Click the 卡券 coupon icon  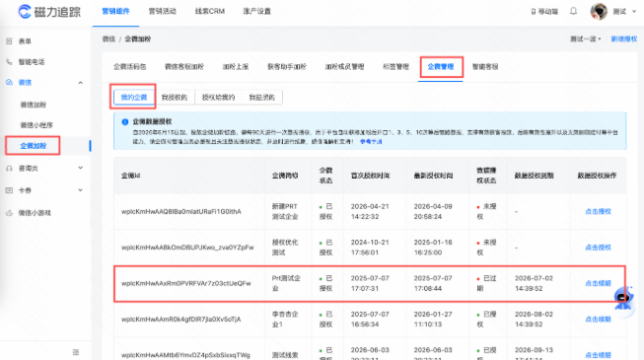[9, 190]
